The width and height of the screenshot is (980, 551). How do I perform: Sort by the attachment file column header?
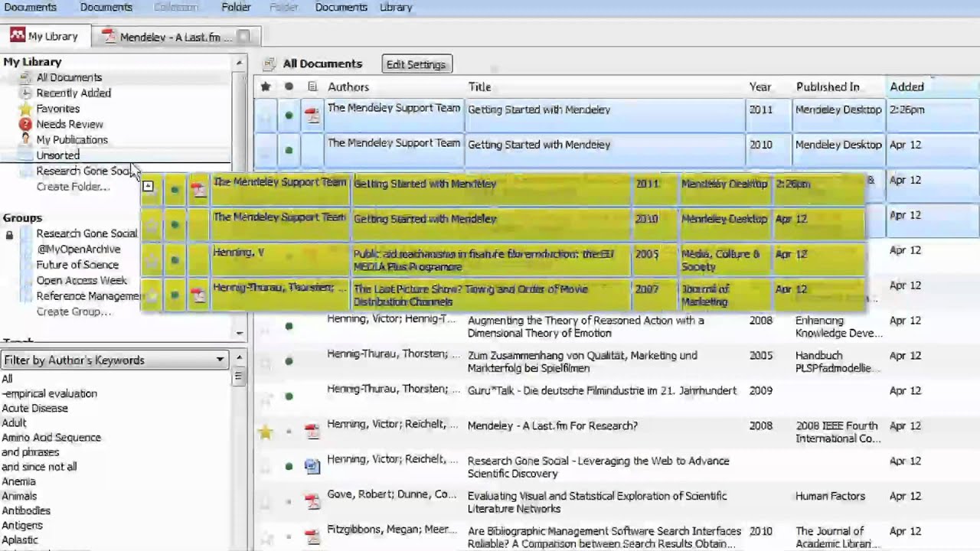(312, 86)
